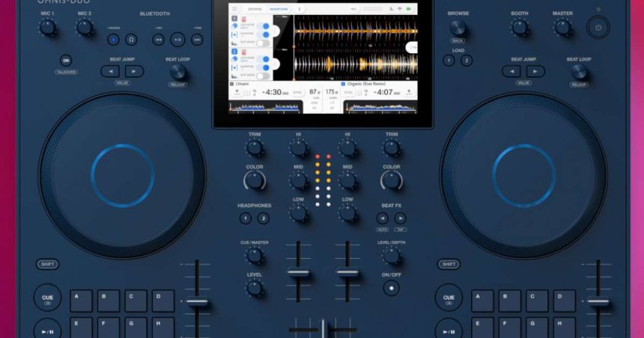Beat jump backward on left deck
This screenshot has width=644, height=338.
(110, 71)
